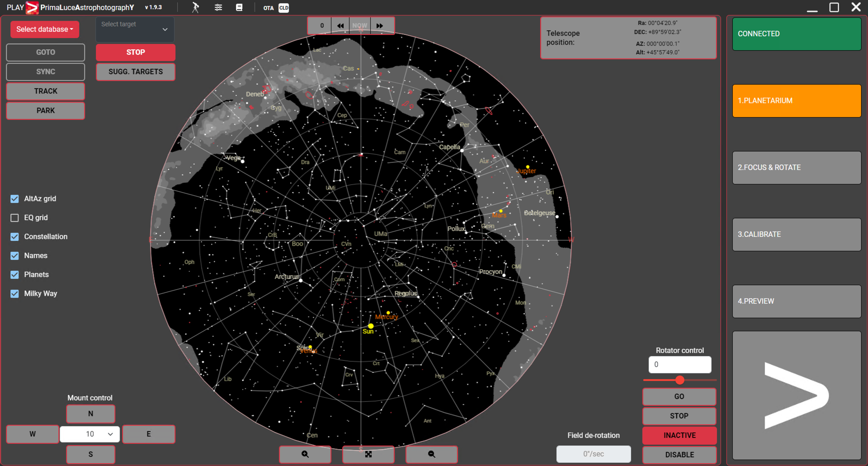Image resolution: width=868 pixels, height=466 pixels.
Task: Click the INACTIVE field de-rotation button
Action: point(679,436)
